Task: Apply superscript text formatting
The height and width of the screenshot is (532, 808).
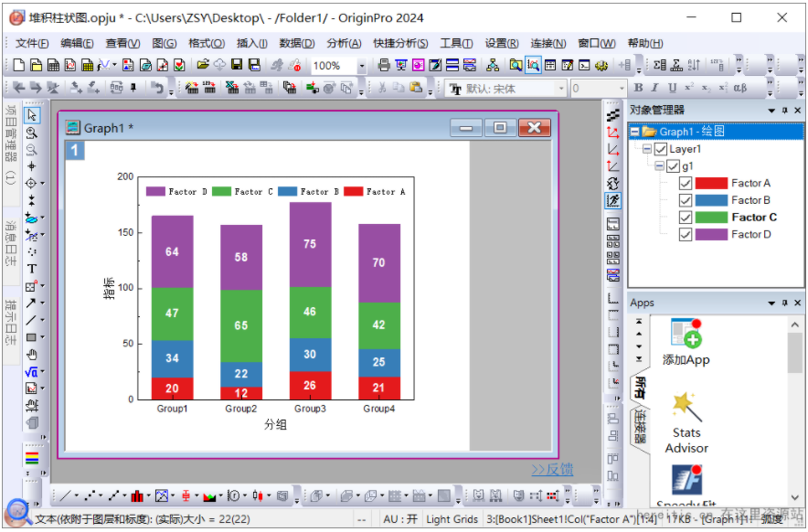Action: pyautogui.click(x=689, y=88)
